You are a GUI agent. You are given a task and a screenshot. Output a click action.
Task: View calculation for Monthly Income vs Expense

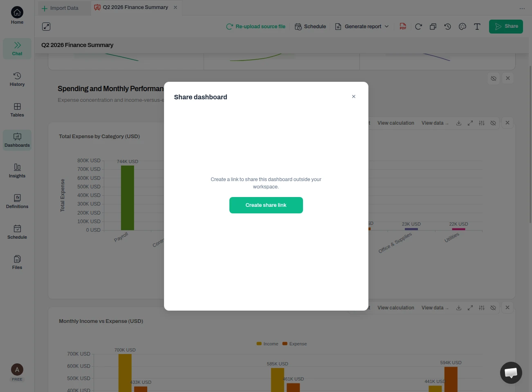pyautogui.click(x=396, y=308)
